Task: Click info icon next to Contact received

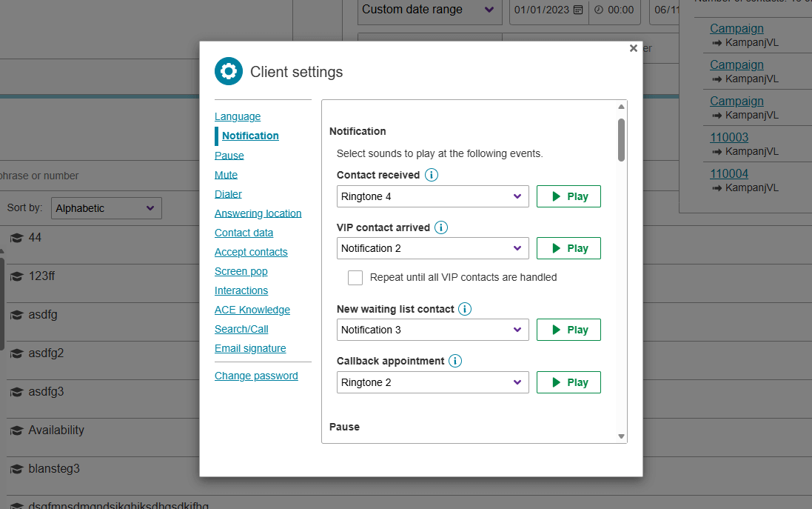Action: [x=432, y=176]
